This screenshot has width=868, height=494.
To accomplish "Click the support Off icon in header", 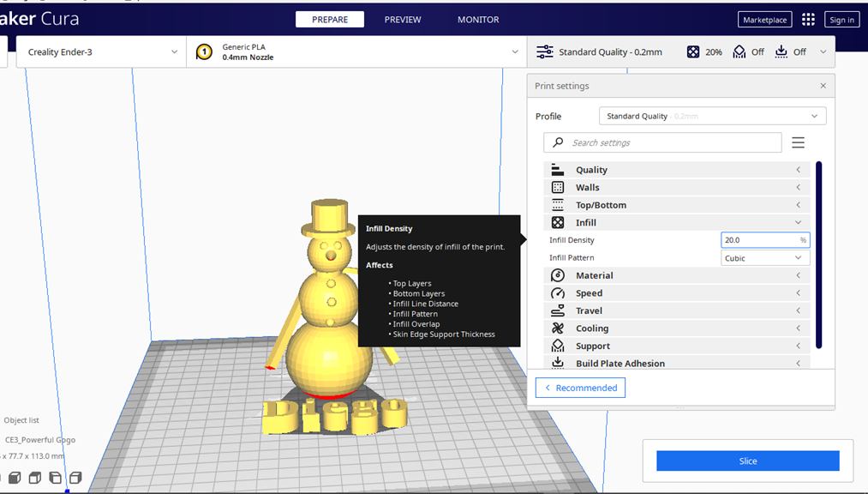I will [x=739, y=51].
